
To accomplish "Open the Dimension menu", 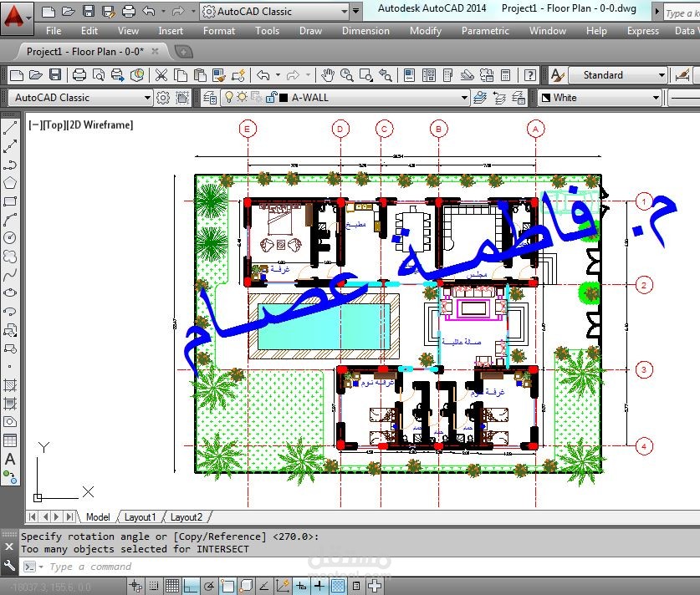I will 365,31.
